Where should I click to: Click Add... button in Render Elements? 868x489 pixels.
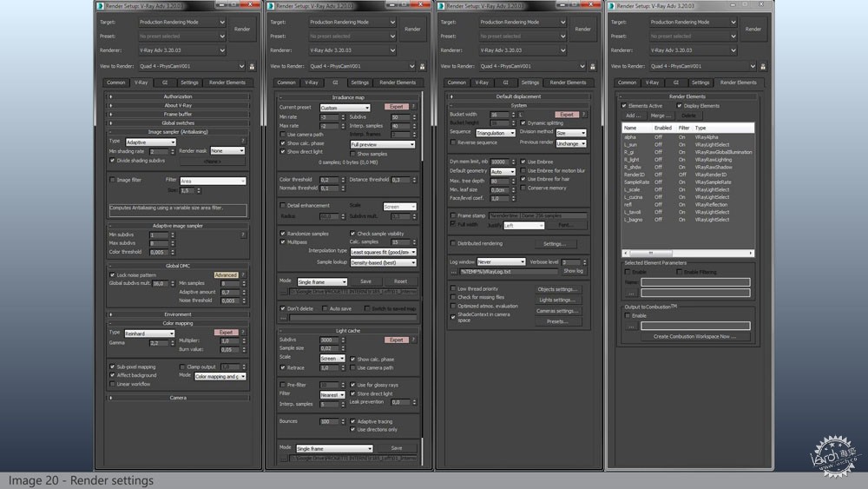(633, 116)
